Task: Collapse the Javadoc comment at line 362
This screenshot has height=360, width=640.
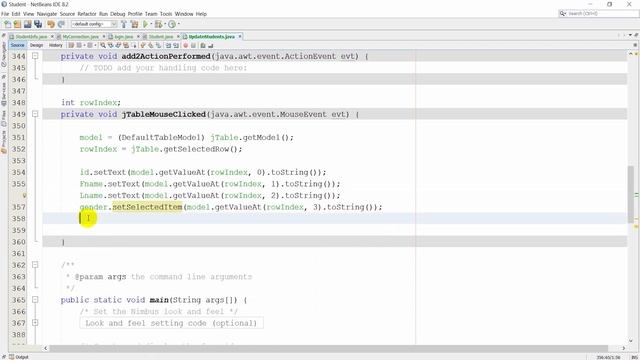Action: pos(36,265)
